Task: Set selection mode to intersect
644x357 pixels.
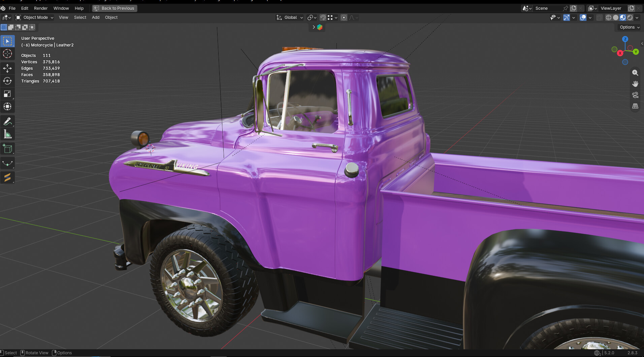Action: (x=32, y=27)
